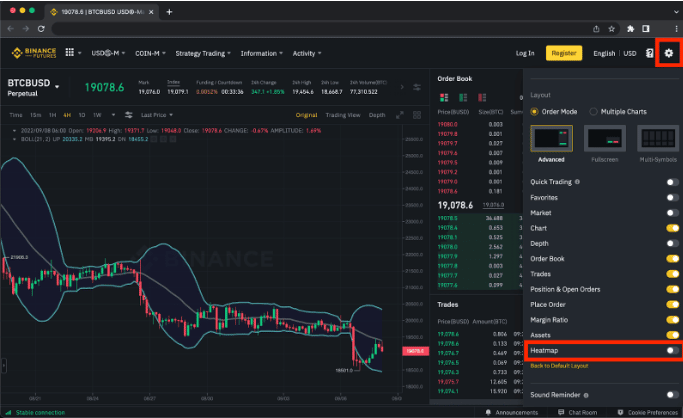The image size is (683, 418).
Task: Expand the BTCBUSD symbol dropdown
Action: pos(58,87)
